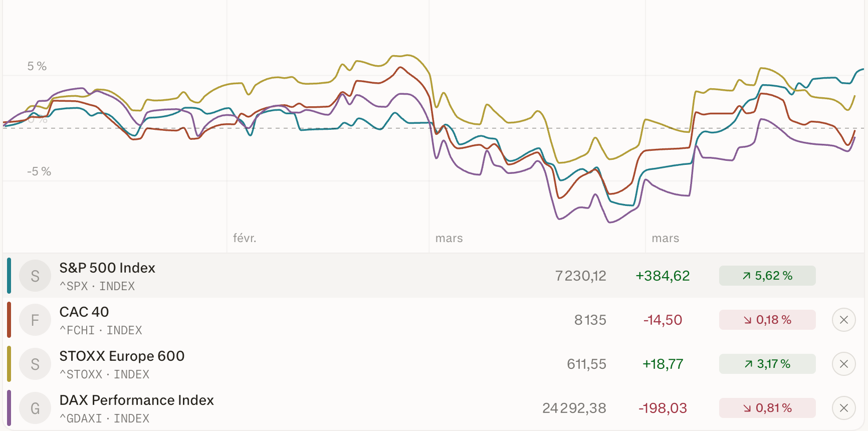Click the 5,62 % green change badge
This screenshot has width=868, height=431.
click(x=767, y=276)
